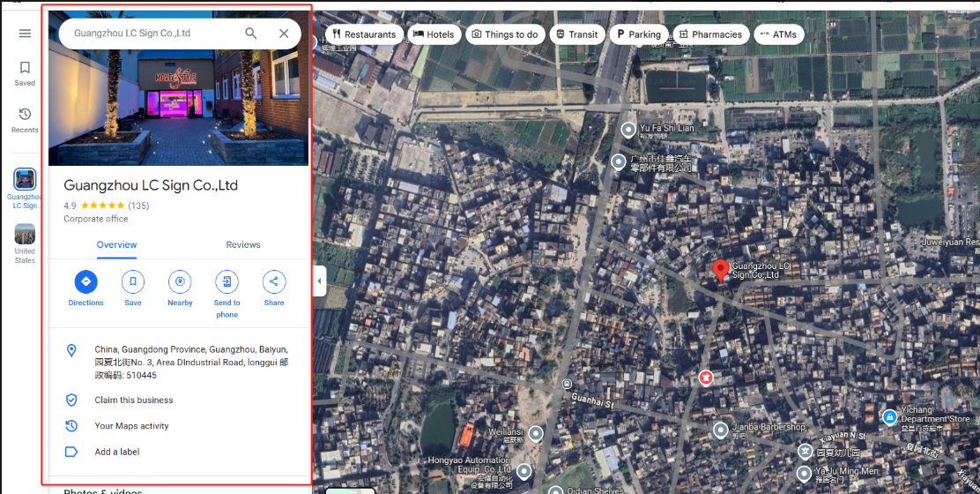The height and width of the screenshot is (494, 980).
Task: Open Your Maps activity
Action: [x=131, y=426]
